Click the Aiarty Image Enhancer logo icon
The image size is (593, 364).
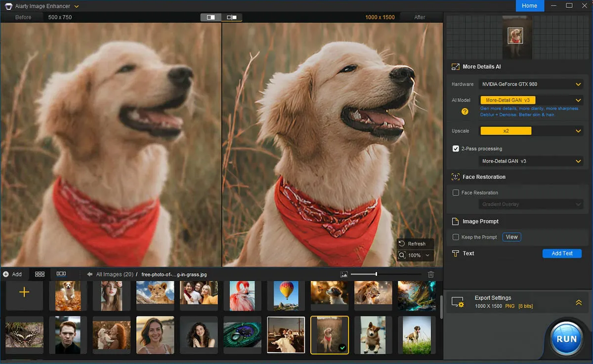[8, 6]
